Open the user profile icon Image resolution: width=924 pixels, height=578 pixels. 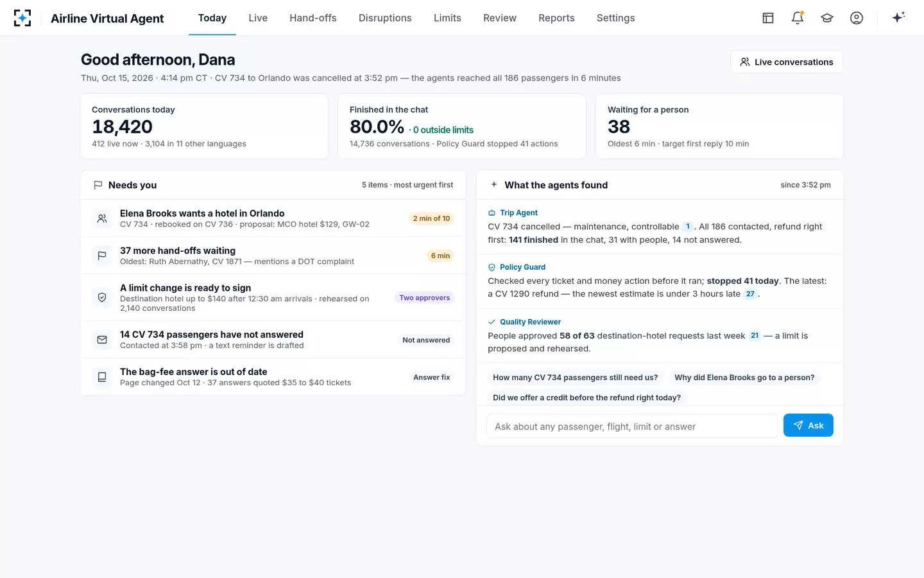tap(857, 18)
